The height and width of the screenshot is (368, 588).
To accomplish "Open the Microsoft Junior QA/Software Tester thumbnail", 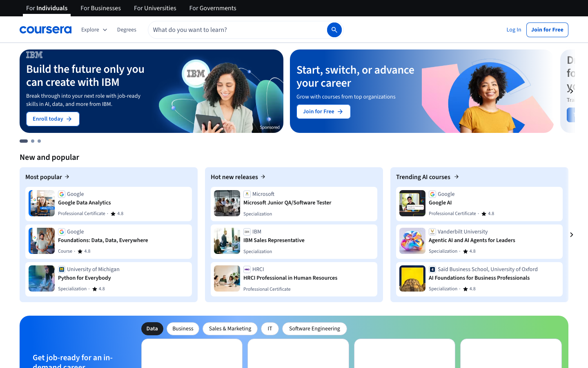I will 227,203.
